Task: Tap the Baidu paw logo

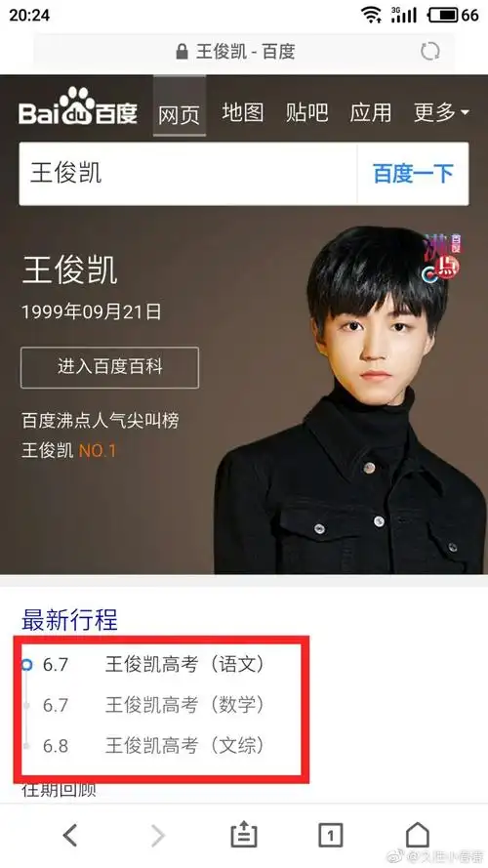Action: click(x=78, y=106)
